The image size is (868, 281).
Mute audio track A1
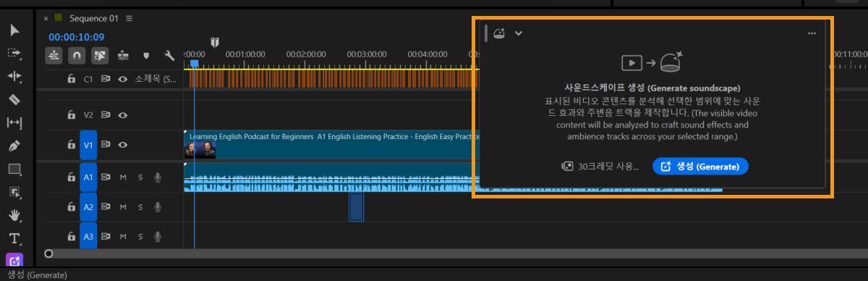coord(123,177)
